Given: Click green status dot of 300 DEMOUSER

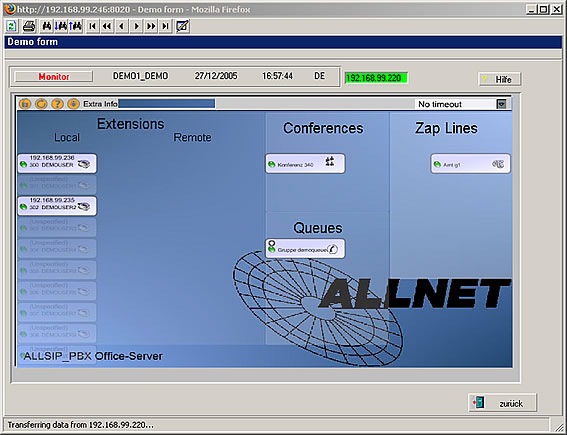Looking at the screenshot, I should click(x=24, y=165).
